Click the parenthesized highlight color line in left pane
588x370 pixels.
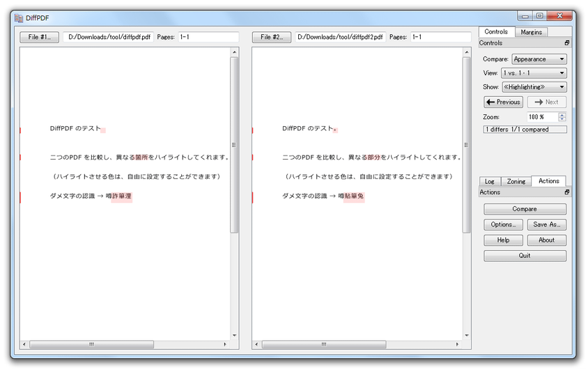136,176
